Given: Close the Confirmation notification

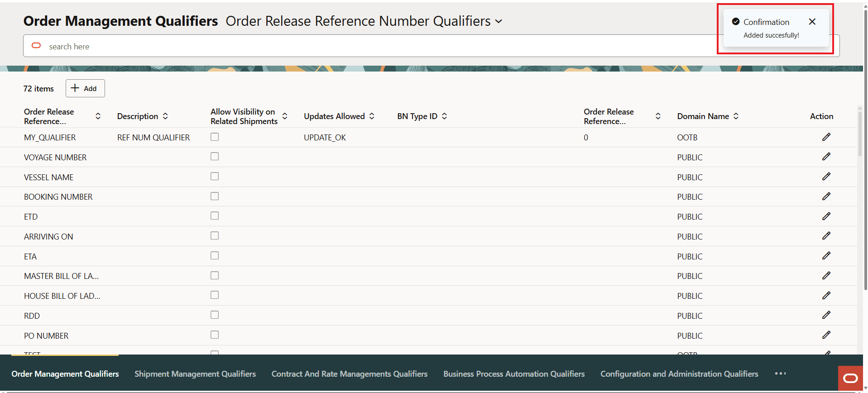Looking at the screenshot, I should pos(812,22).
